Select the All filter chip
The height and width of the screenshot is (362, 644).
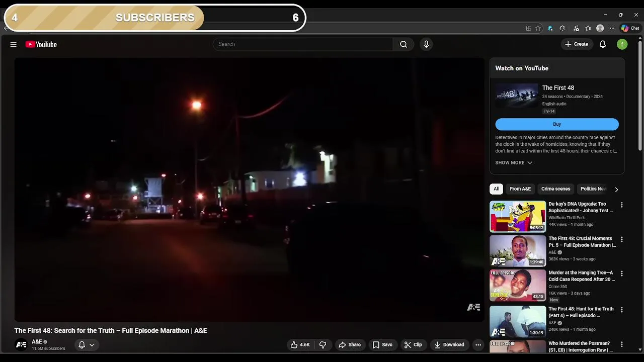(497, 189)
